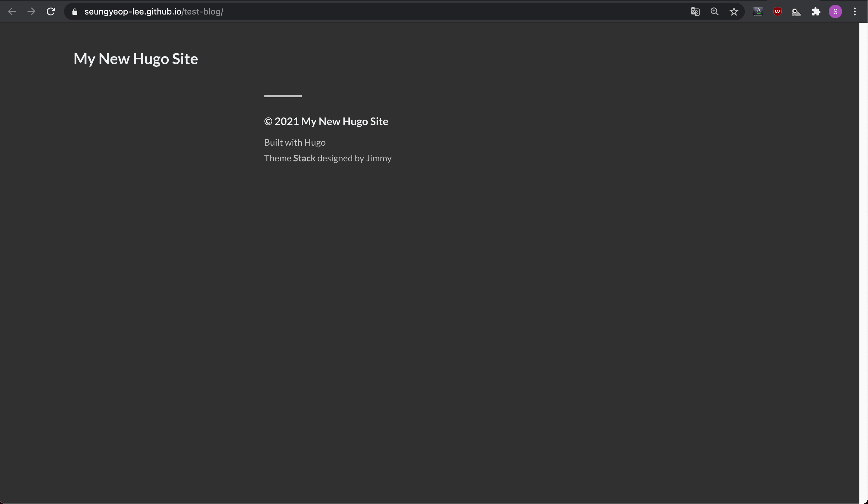Open the dictionary book 'A' extension
868x504 pixels.
click(758, 12)
